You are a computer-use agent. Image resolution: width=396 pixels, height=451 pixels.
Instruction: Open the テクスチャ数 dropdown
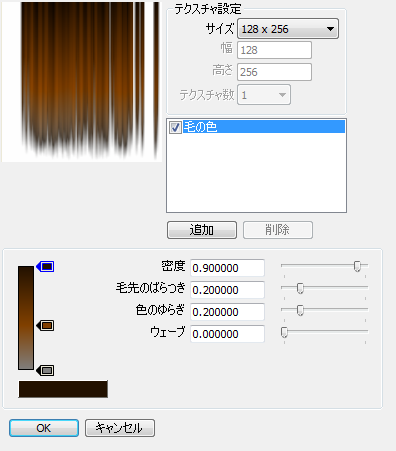pos(264,95)
